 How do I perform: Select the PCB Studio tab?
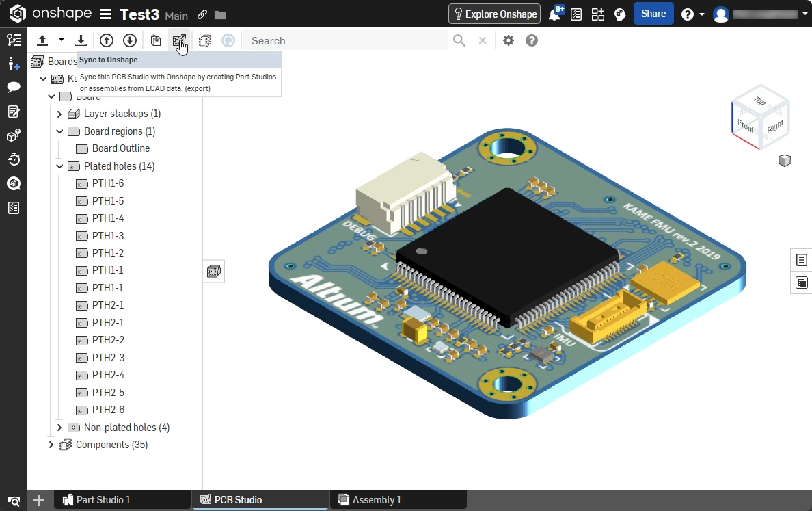tap(260, 500)
